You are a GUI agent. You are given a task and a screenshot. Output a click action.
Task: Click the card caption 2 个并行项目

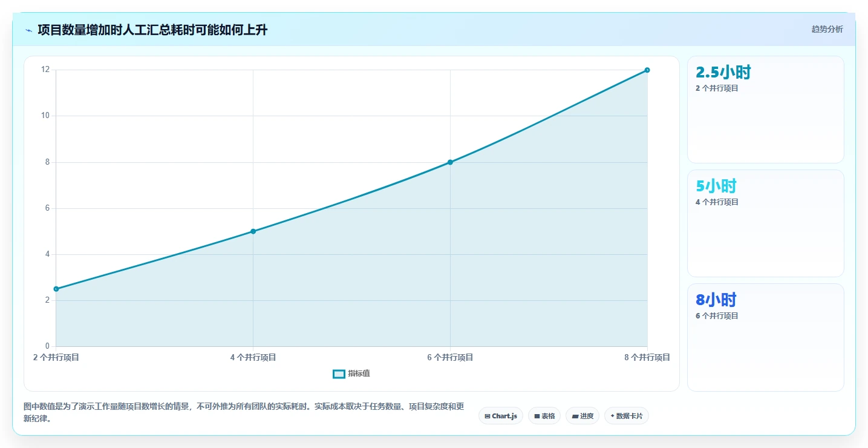[717, 88]
